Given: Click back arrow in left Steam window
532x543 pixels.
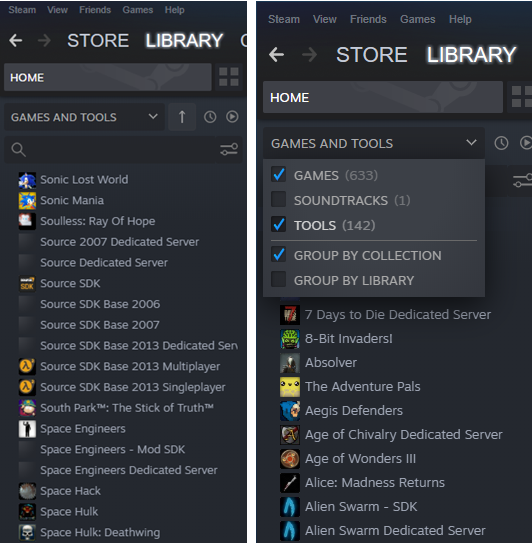Looking at the screenshot, I should point(16,41).
